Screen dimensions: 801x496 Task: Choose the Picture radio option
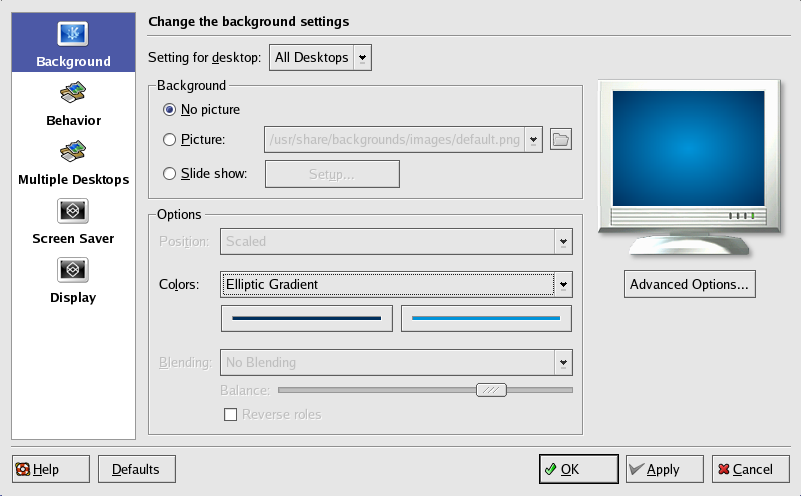pos(170,140)
